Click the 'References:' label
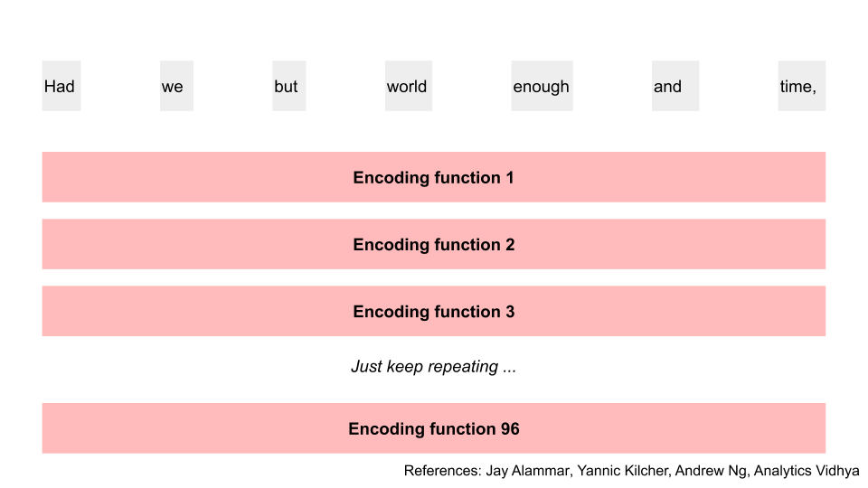This screenshot has width=868, height=488. coord(443,471)
